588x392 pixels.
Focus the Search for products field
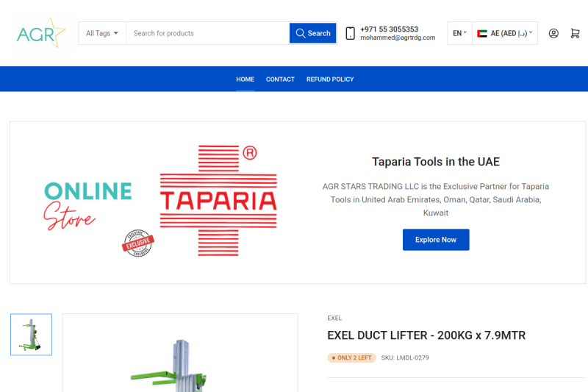(208, 33)
